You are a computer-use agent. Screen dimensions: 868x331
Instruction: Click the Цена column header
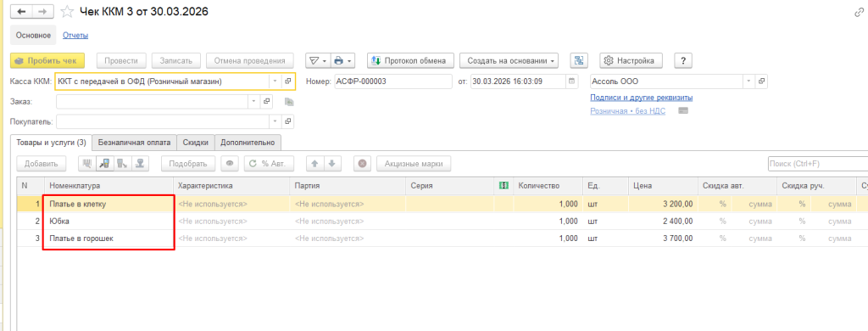[663, 186]
